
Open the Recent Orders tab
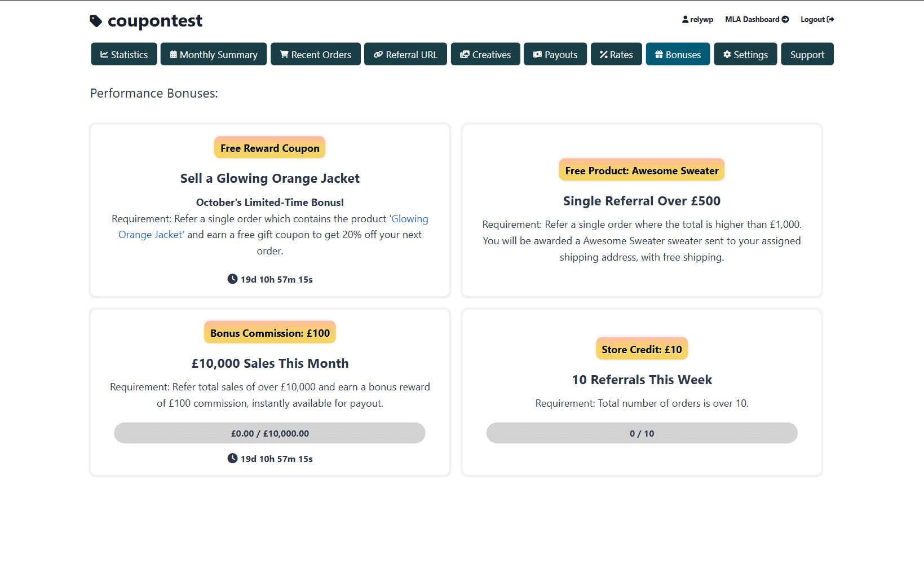[x=316, y=54]
